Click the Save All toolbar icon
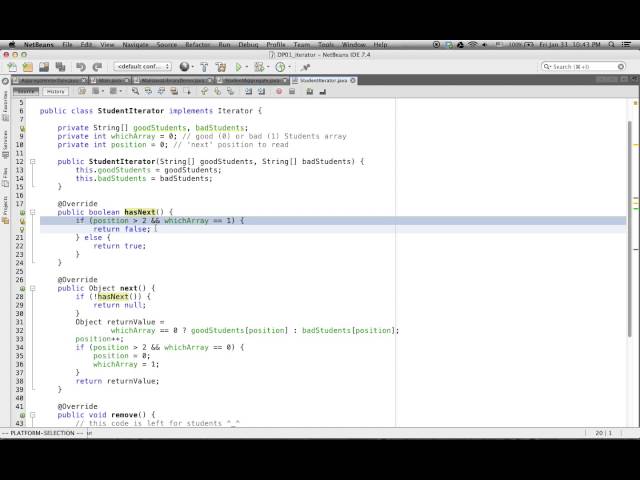 60,67
